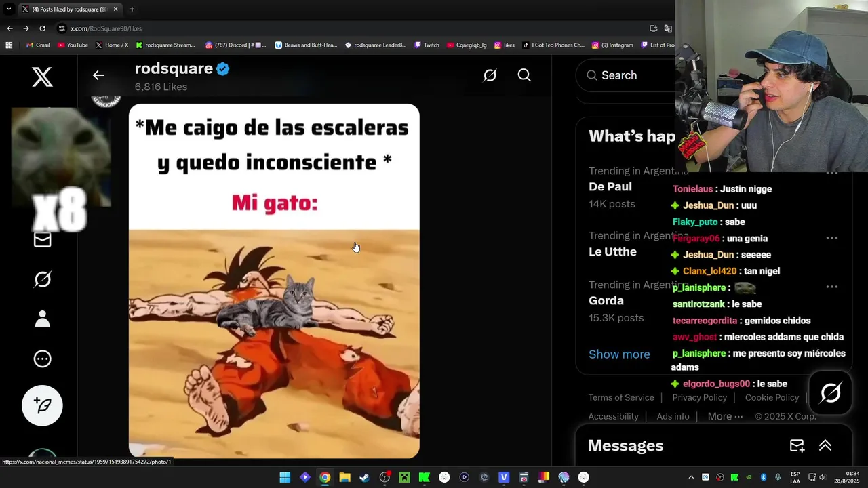Open Minecraft creeper icon in taskbar
This screenshot has width=868, height=488.
(404, 477)
